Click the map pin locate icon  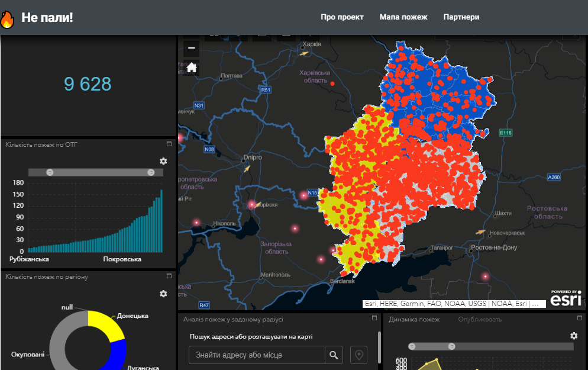358,355
